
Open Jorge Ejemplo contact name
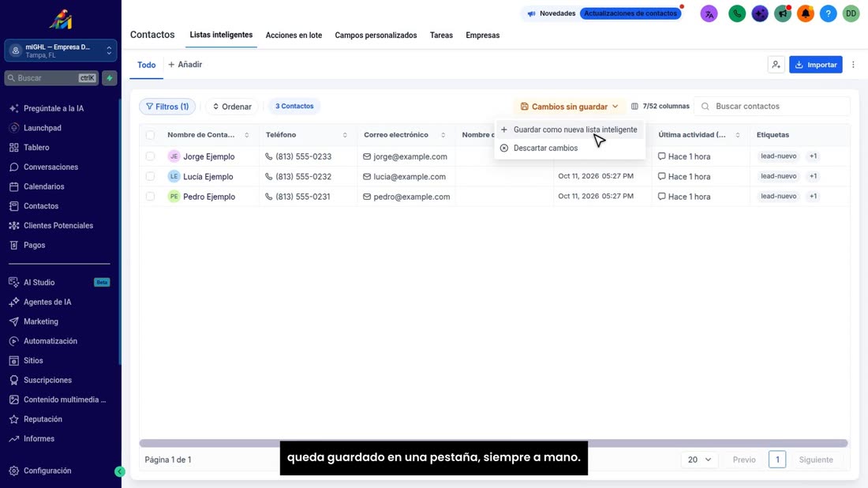[208, 157]
